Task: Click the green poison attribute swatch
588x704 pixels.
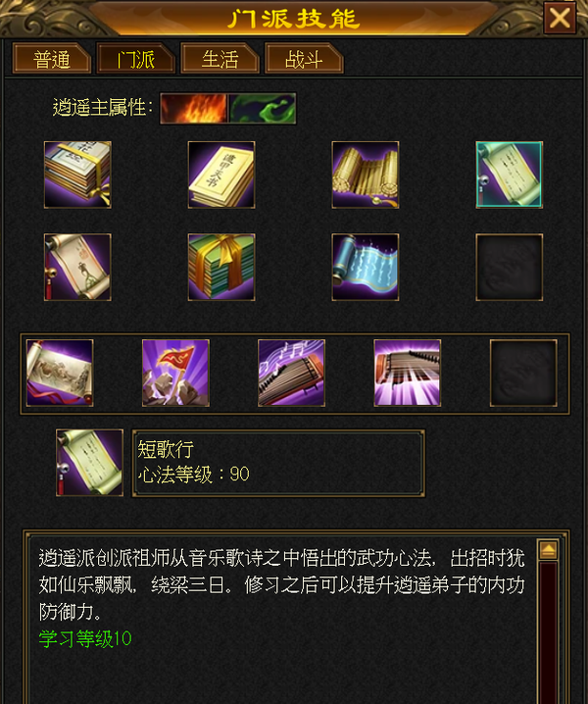Action: (x=262, y=108)
